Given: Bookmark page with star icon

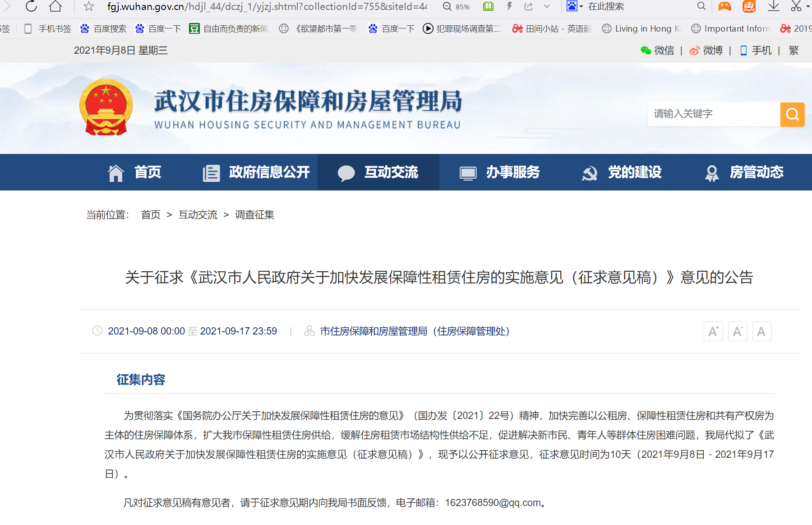Looking at the screenshot, I should (x=89, y=6).
